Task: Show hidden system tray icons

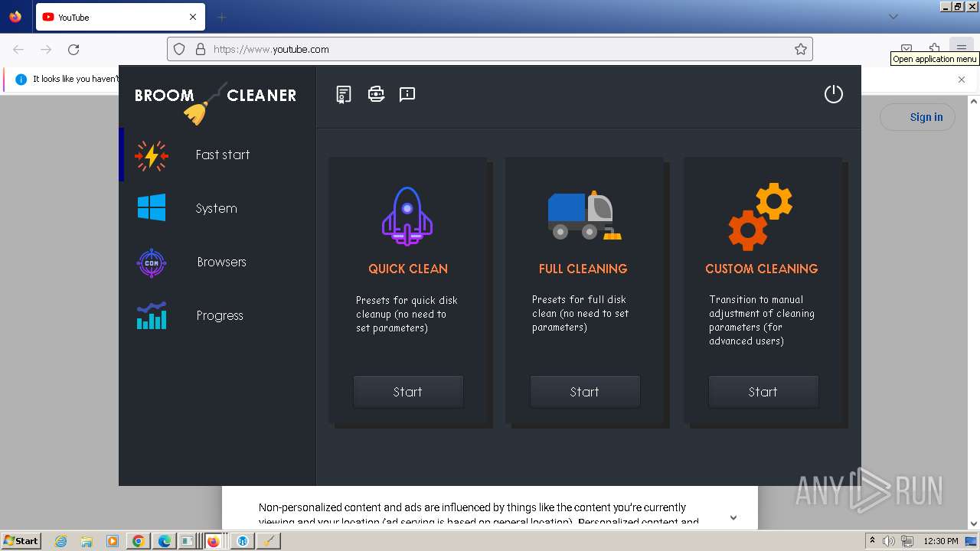Action: (872, 541)
